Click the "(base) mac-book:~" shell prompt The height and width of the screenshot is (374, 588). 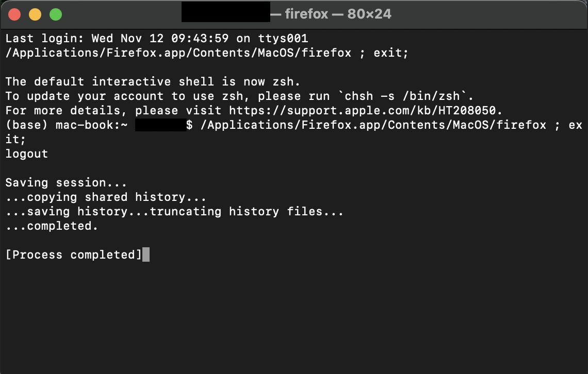(66, 125)
